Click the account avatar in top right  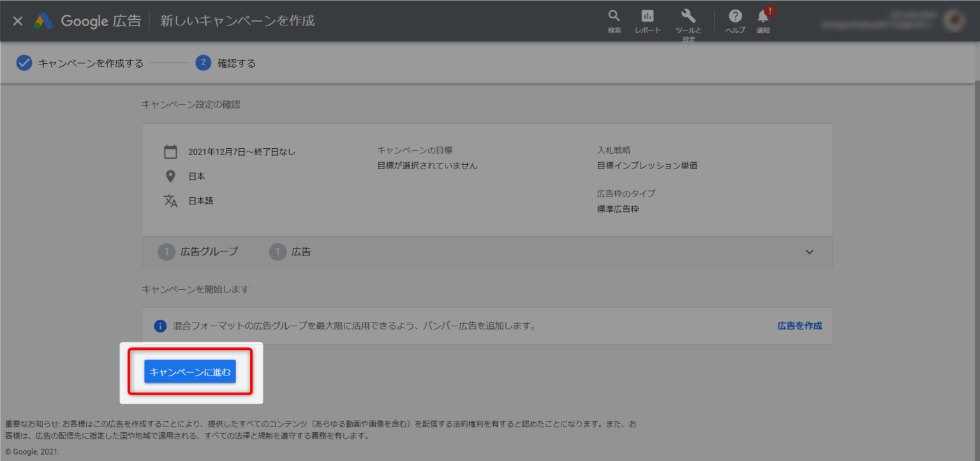click(955, 21)
